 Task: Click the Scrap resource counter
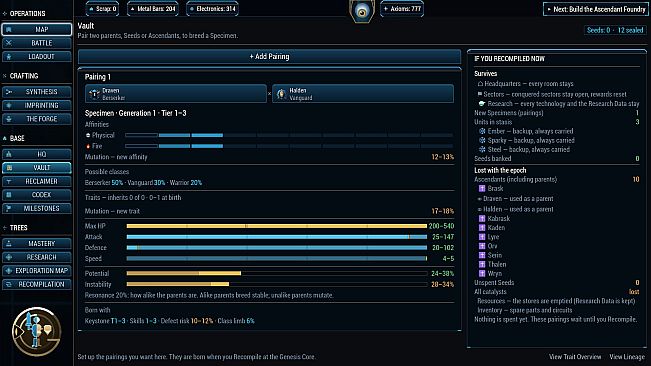(x=102, y=9)
